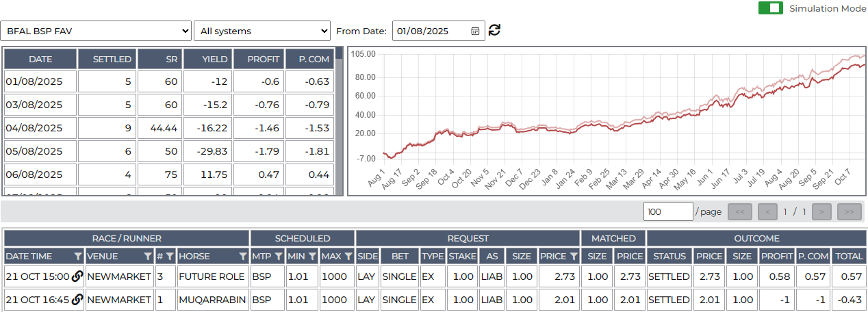This screenshot has height=312, width=868.
Task: Filter by HORSE column
Action: [243, 256]
